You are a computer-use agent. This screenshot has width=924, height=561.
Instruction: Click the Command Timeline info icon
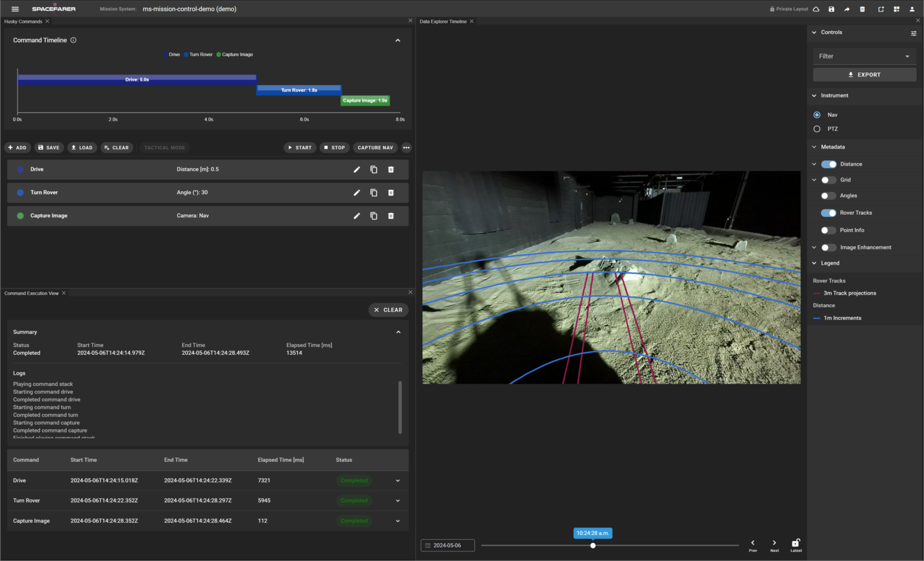tap(73, 40)
